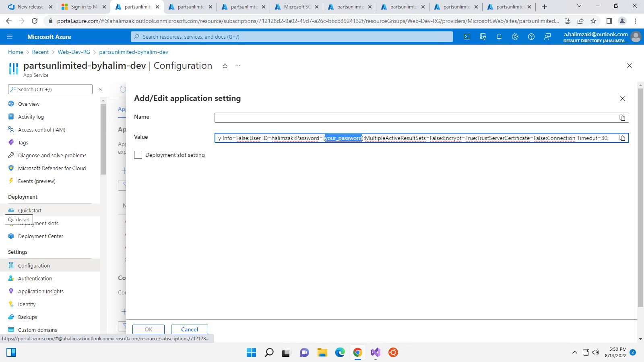The height and width of the screenshot is (362, 644).
Task: Launch Cloud Shell from the top bar
Action: 467,37
